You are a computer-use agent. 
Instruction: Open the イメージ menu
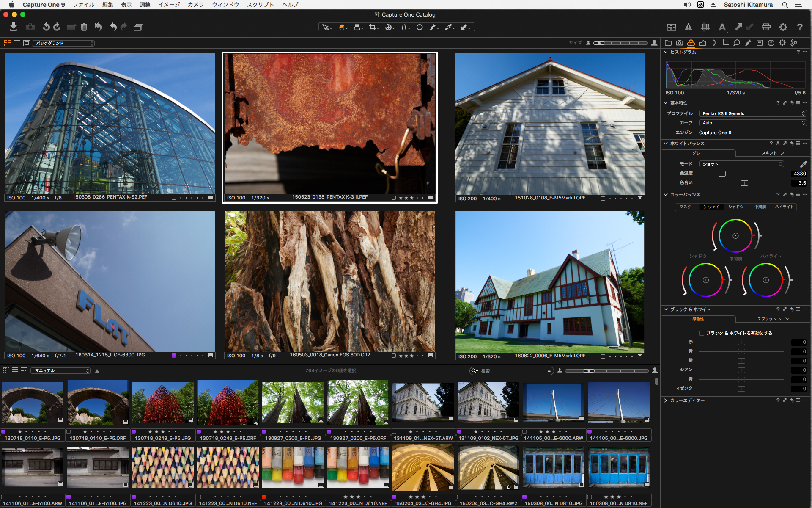(169, 5)
